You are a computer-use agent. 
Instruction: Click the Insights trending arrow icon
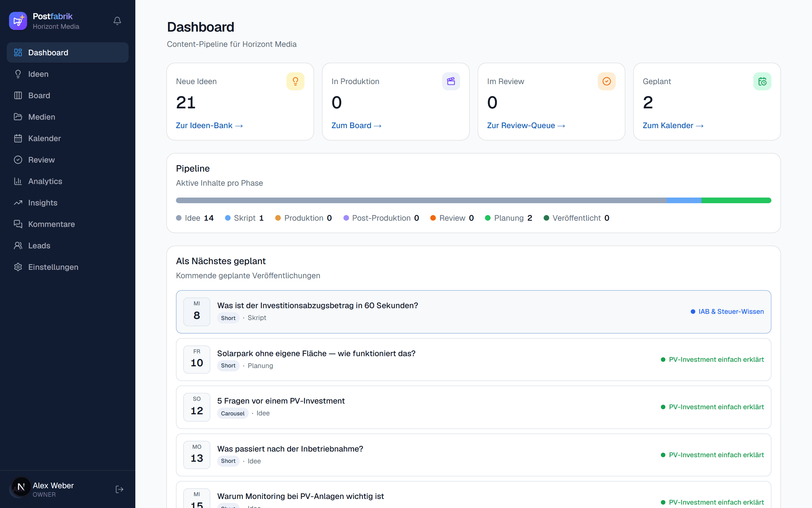(18, 203)
